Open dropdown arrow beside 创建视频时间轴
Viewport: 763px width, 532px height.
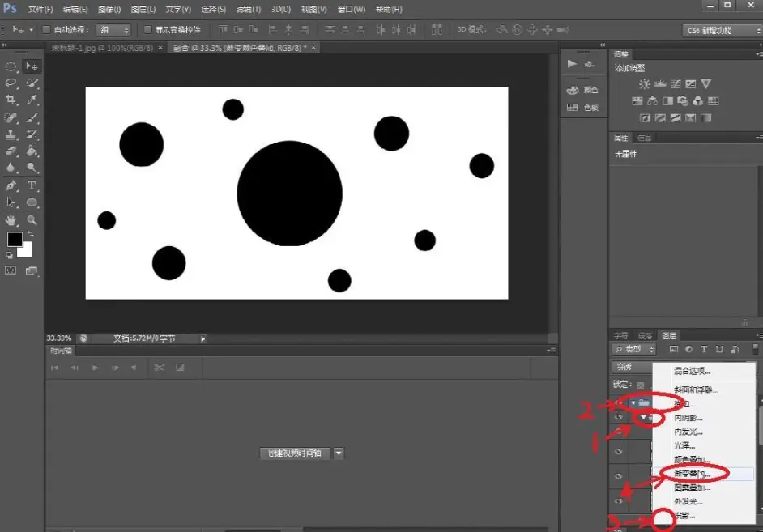(x=339, y=453)
